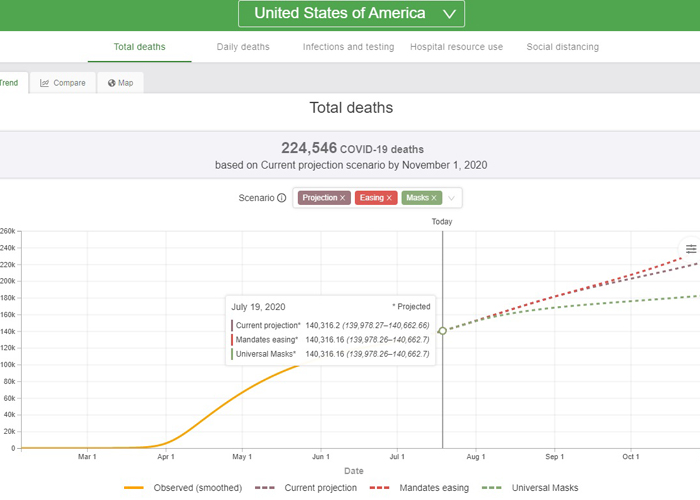Click the Projection tag label
Viewport: 700px width, 500px height.
tap(320, 198)
